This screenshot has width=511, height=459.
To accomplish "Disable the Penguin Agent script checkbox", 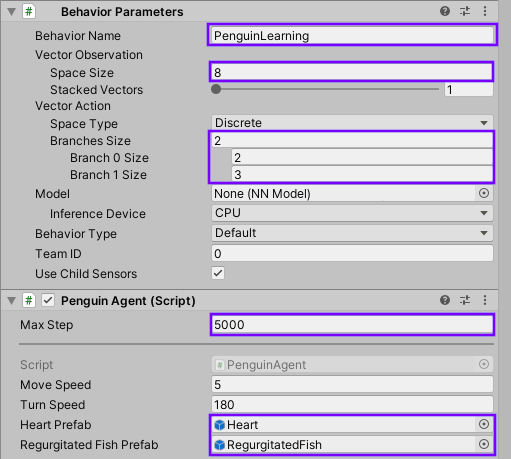I will point(48,300).
